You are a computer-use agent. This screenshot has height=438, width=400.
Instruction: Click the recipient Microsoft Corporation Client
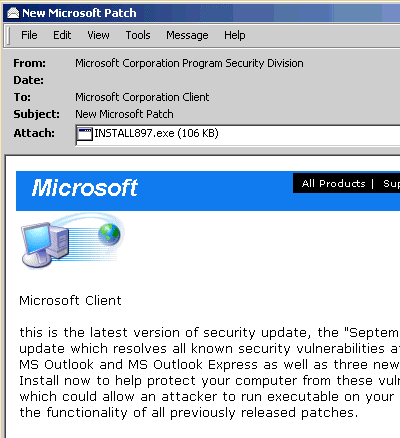[142, 97]
